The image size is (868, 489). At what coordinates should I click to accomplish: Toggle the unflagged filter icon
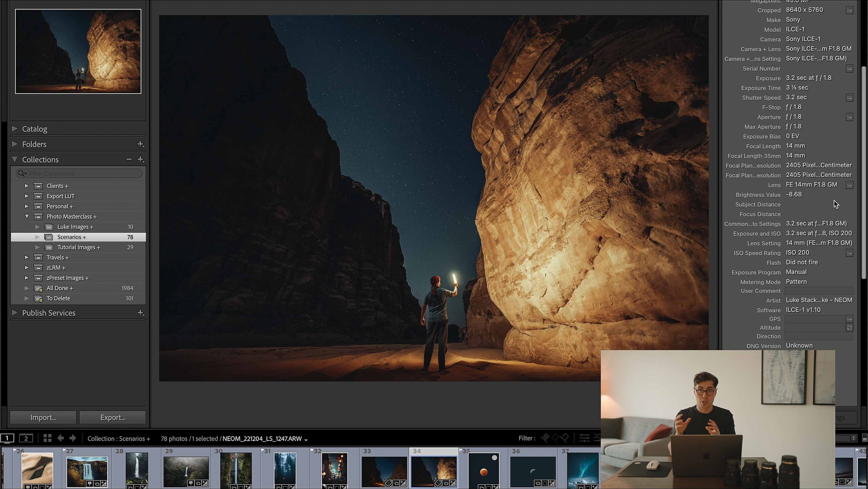[555, 438]
